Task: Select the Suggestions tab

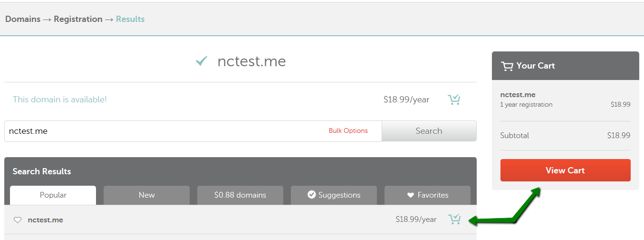Action: click(334, 195)
